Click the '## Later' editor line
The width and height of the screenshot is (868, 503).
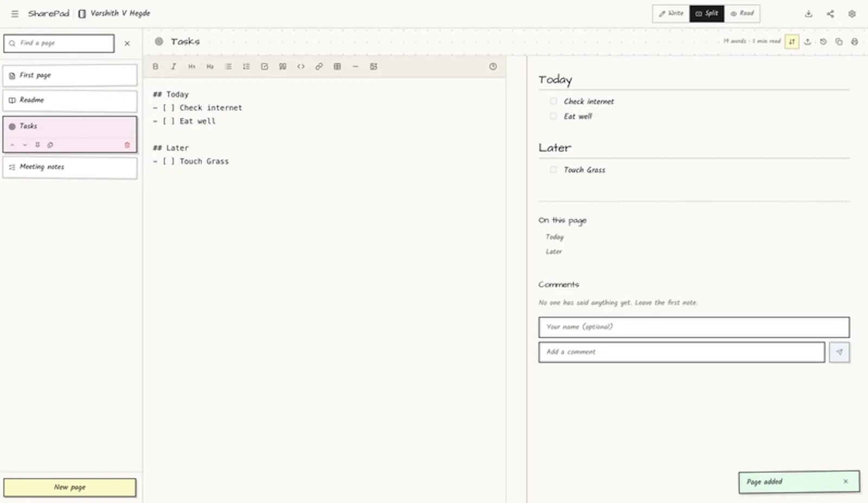point(170,147)
